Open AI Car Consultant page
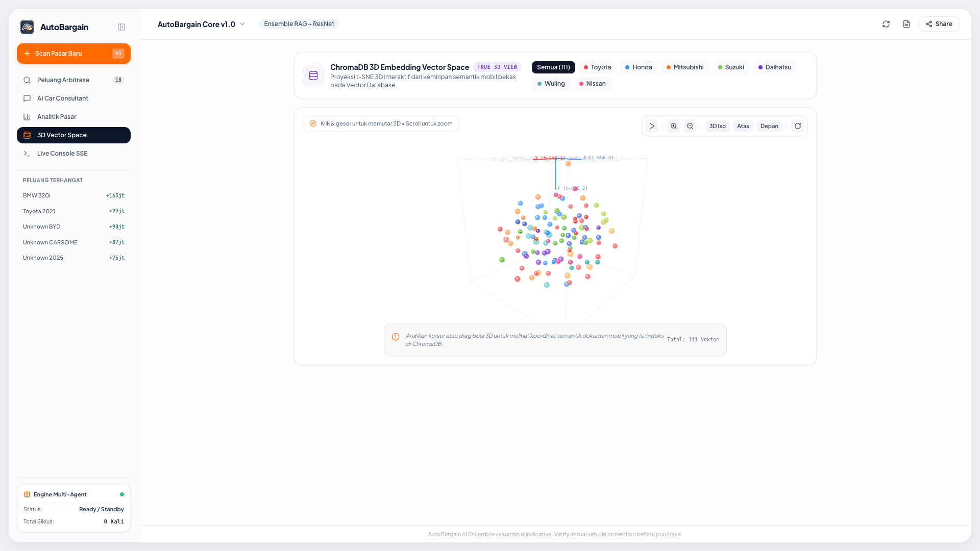Image resolution: width=980 pixels, height=551 pixels. [x=73, y=98]
